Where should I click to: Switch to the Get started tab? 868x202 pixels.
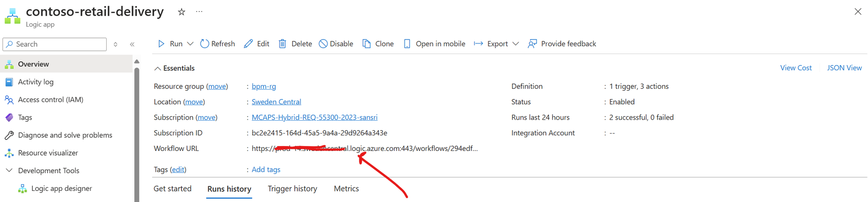coord(172,188)
